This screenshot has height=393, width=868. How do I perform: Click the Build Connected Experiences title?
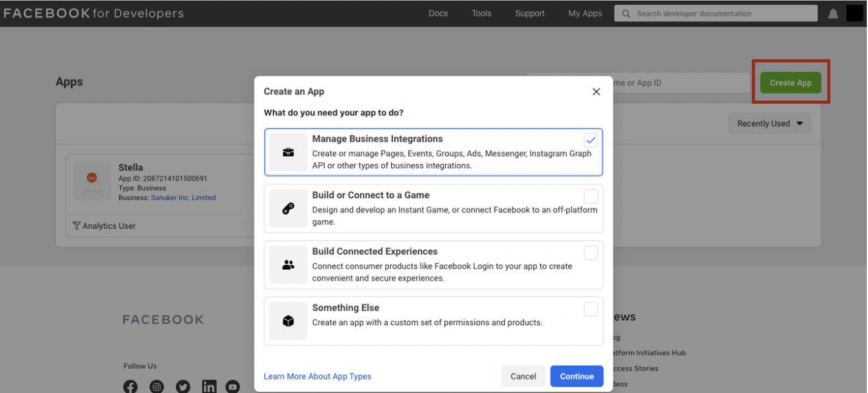(375, 251)
